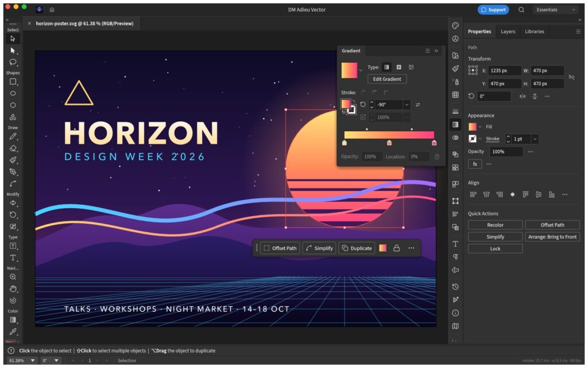
Task: Toggle constrain width and height proportions link
Action: coord(571,77)
